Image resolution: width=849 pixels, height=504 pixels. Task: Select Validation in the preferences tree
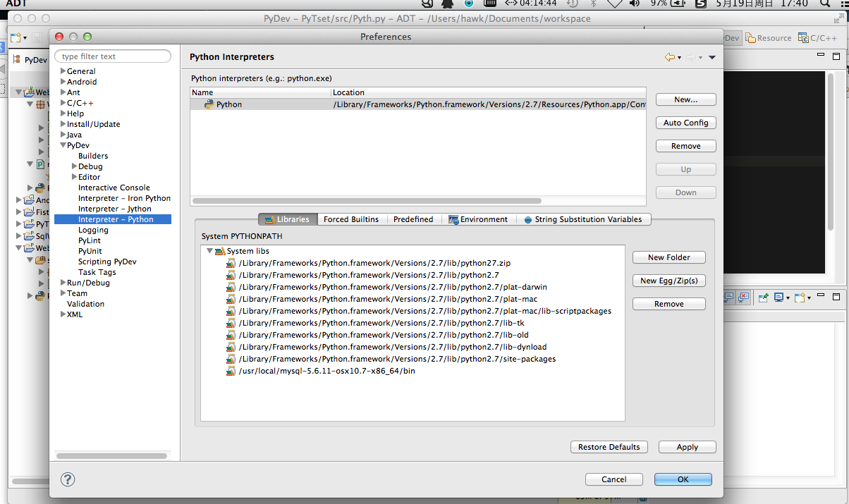[85, 304]
